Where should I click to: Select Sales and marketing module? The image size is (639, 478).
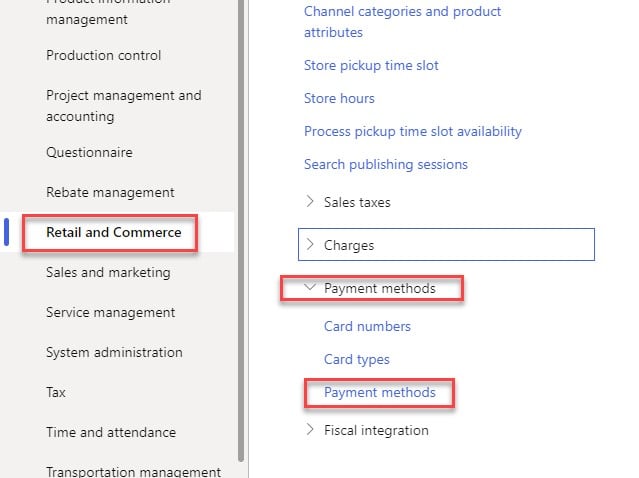[108, 272]
